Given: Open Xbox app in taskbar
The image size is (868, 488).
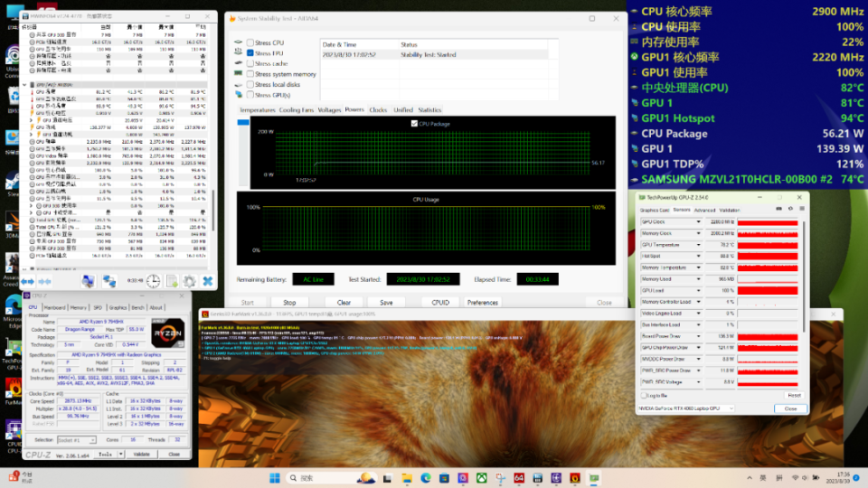Looking at the screenshot, I should tap(484, 477).
